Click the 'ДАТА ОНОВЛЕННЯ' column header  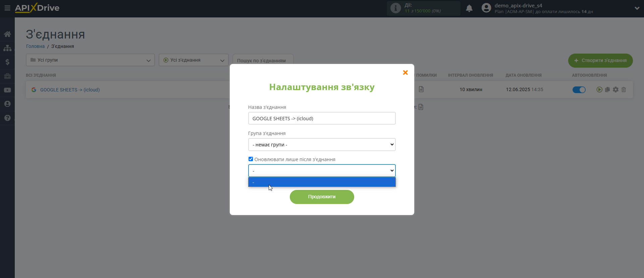(x=524, y=75)
